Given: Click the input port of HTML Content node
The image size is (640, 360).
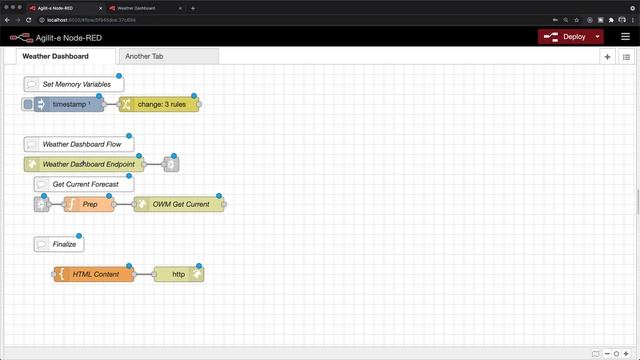Looking at the screenshot, I should point(54,274).
